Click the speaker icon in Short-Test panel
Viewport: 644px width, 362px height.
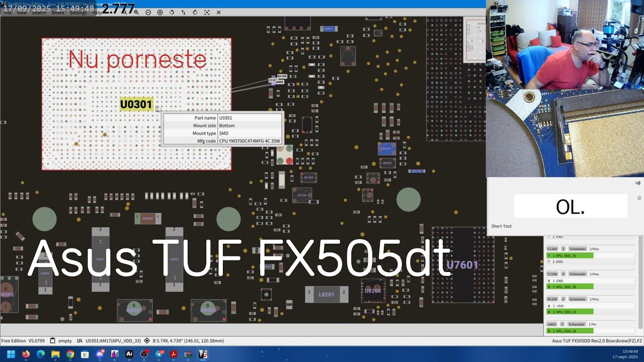click(x=638, y=183)
